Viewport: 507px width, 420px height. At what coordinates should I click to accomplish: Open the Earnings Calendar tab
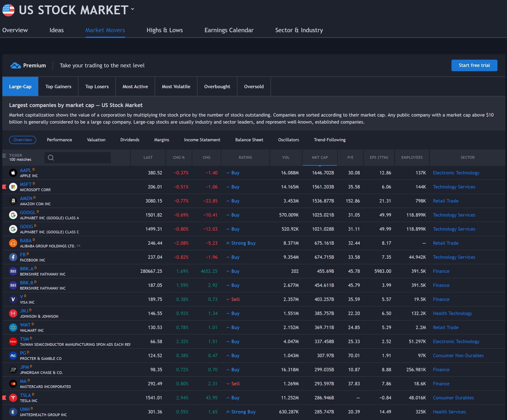click(229, 30)
